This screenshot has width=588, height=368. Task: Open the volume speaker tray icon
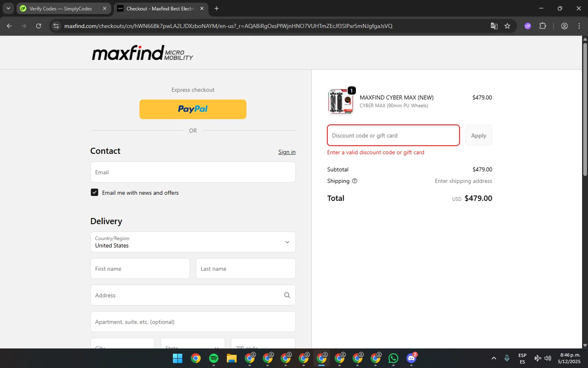click(548, 358)
